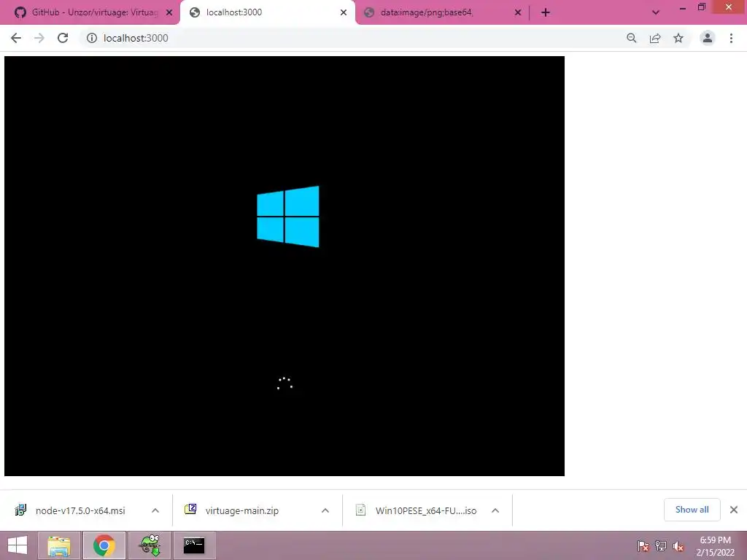Show all downloads

click(x=692, y=510)
